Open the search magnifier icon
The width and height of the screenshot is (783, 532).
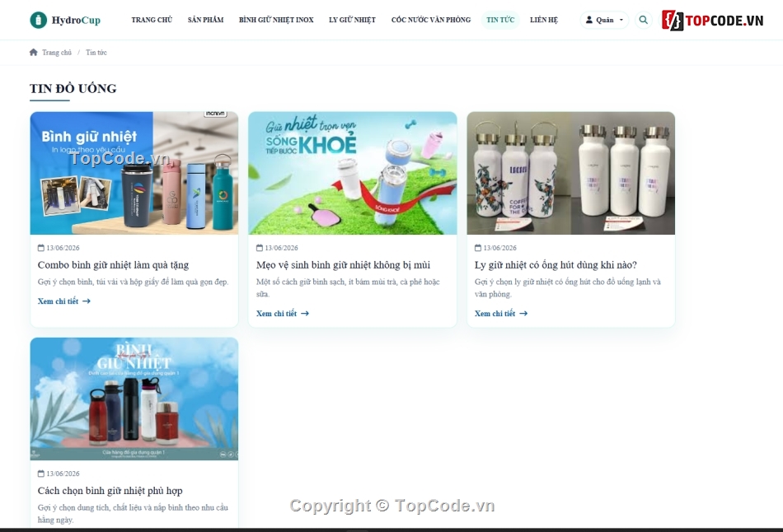click(643, 20)
